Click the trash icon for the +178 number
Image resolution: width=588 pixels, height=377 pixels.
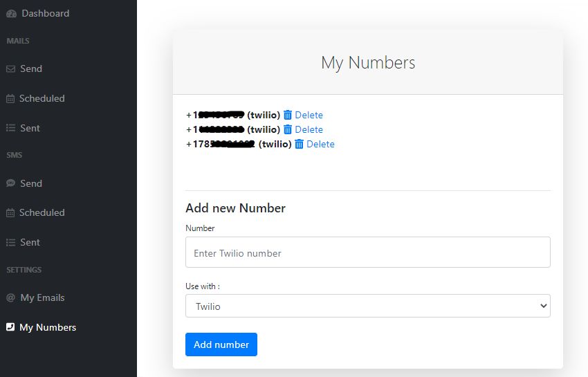[x=300, y=144]
